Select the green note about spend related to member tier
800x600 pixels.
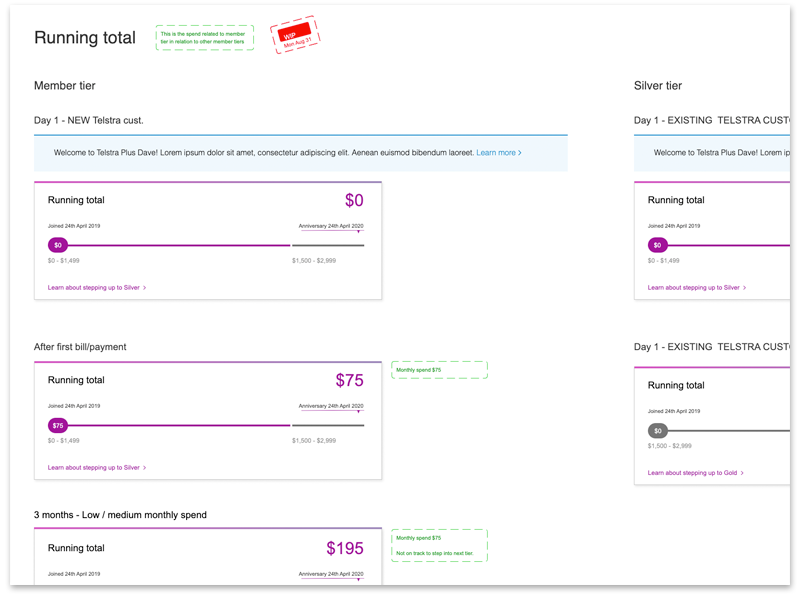205,38
